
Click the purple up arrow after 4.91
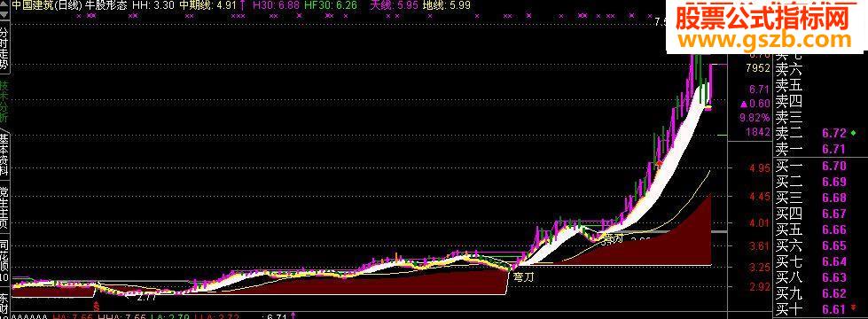tap(243, 5)
